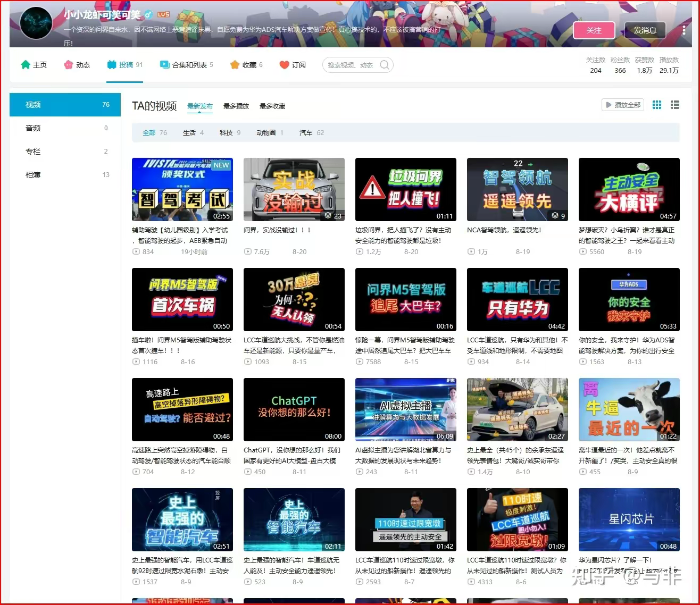
Task: Switch to list view layout icon
Action: [x=675, y=105]
